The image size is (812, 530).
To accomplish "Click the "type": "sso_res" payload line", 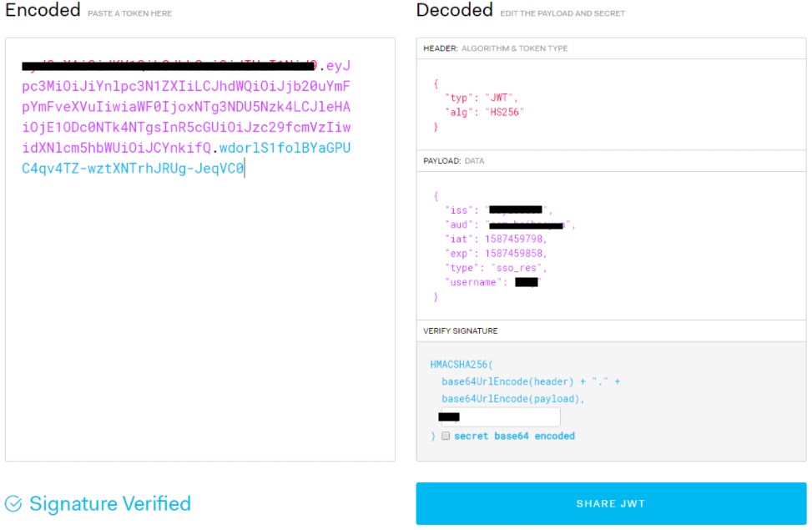I will tap(496, 267).
